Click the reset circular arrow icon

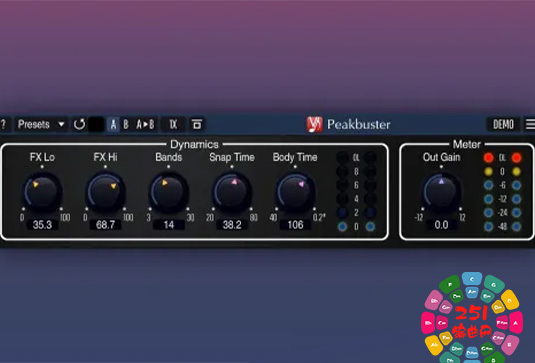[79, 124]
